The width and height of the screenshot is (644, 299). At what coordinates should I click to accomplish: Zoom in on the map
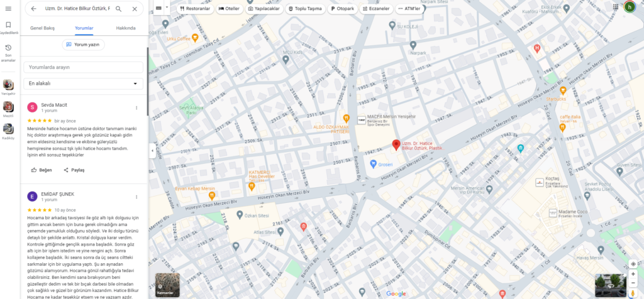633,274
